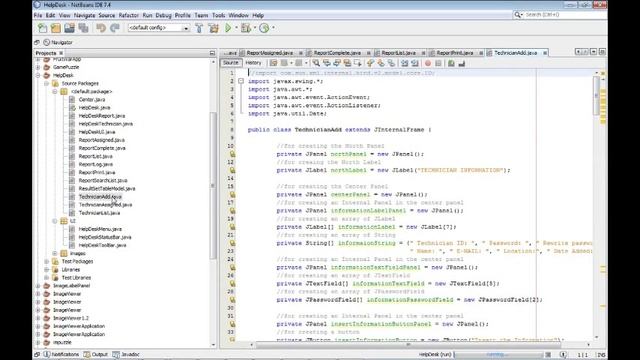Expand the images package node

pyautogui.click(x=55, y=253)
